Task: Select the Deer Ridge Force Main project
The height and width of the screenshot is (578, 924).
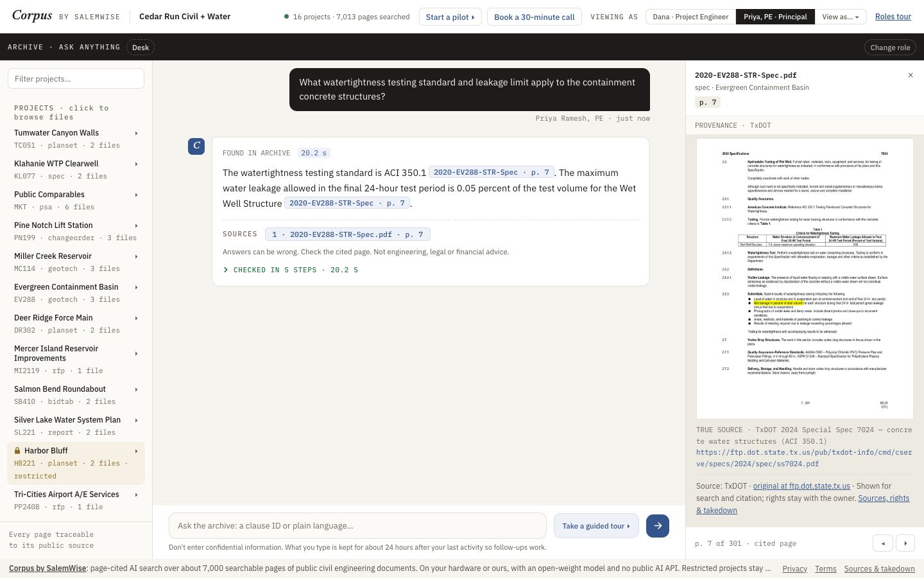Action: (76, 324)
